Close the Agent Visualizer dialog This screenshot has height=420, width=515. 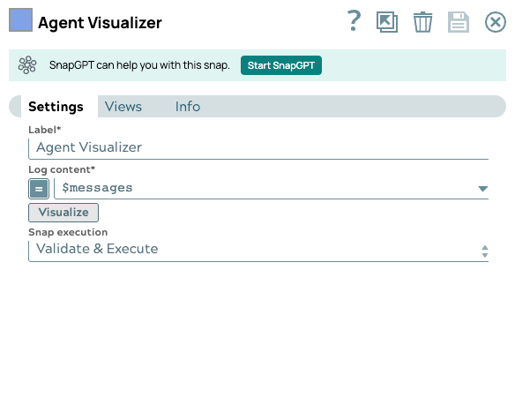pos(496,22)
